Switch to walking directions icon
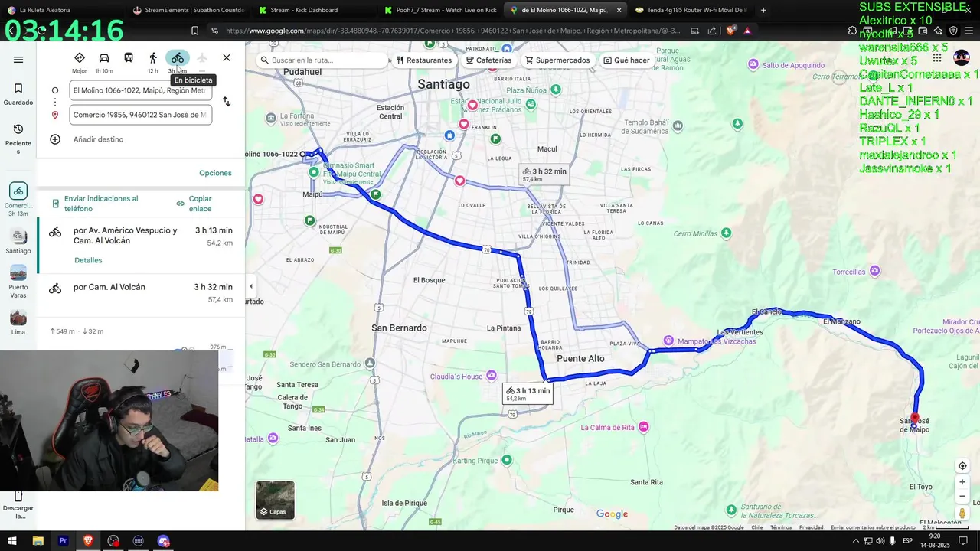This screenshot has width=980, height=551. (153, 58)
